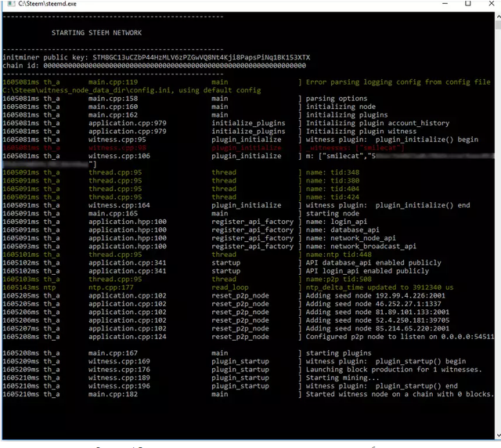Click the ntp.cpp:177 source reference

[x=111, y=287]
